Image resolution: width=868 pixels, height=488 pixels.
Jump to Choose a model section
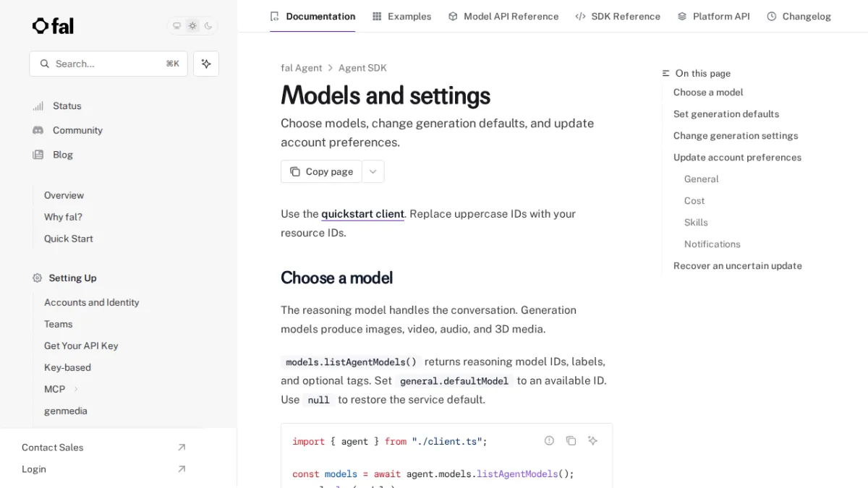(708, 93)
